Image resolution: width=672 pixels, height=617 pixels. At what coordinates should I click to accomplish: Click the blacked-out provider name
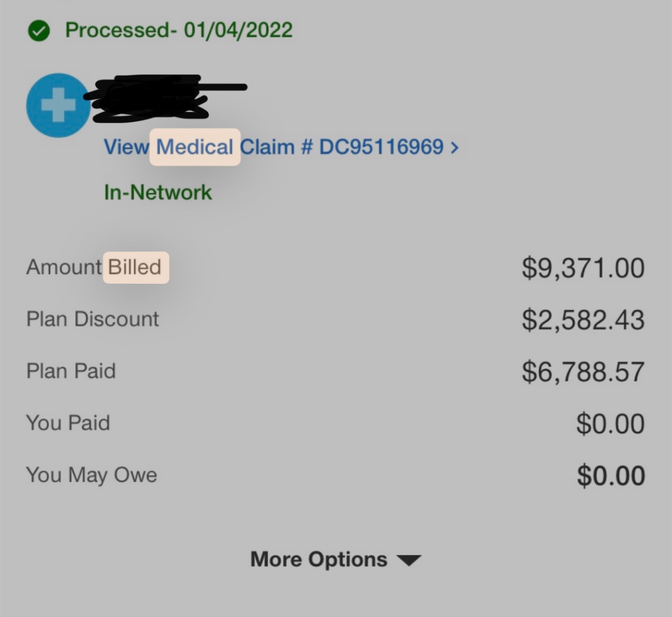[165, 98]
